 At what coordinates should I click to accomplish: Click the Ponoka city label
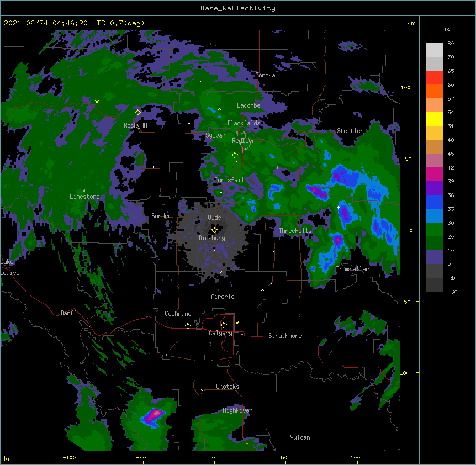pos(265,75)
